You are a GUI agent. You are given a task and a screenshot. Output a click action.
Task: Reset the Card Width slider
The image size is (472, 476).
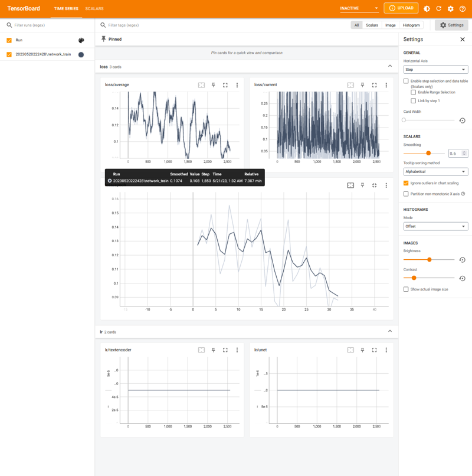point(463,120)
